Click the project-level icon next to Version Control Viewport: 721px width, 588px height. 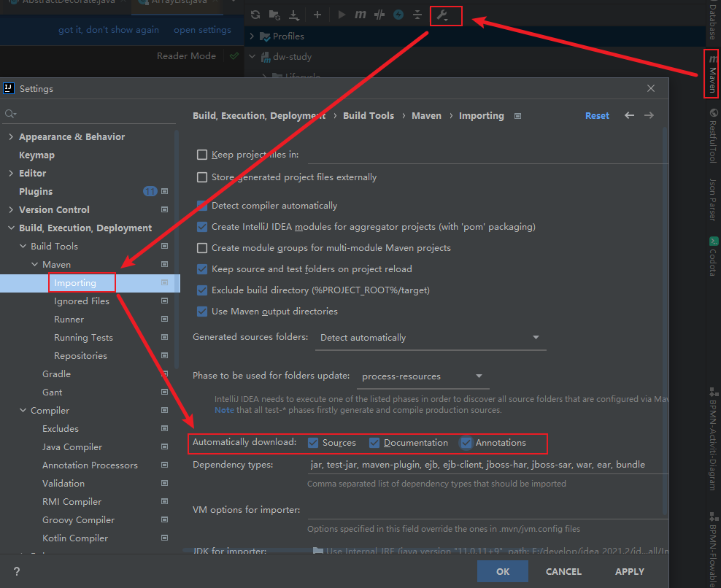[165, 209]
